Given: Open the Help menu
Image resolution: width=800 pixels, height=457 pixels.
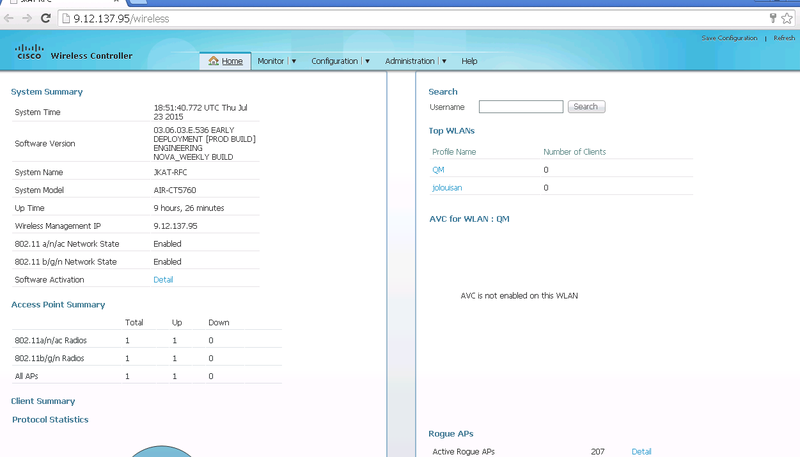Looking at the screenshot, I should (x=469, y=61).
